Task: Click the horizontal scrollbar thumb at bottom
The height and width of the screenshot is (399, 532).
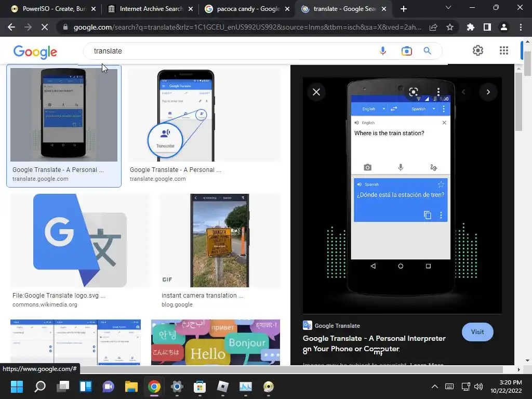Action: pos(291,369)
